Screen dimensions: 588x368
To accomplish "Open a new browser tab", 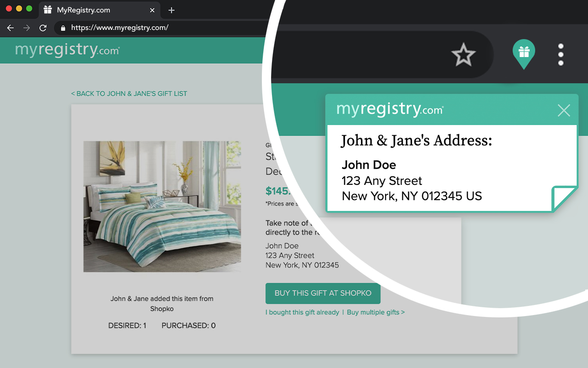I will click(171, 10).
